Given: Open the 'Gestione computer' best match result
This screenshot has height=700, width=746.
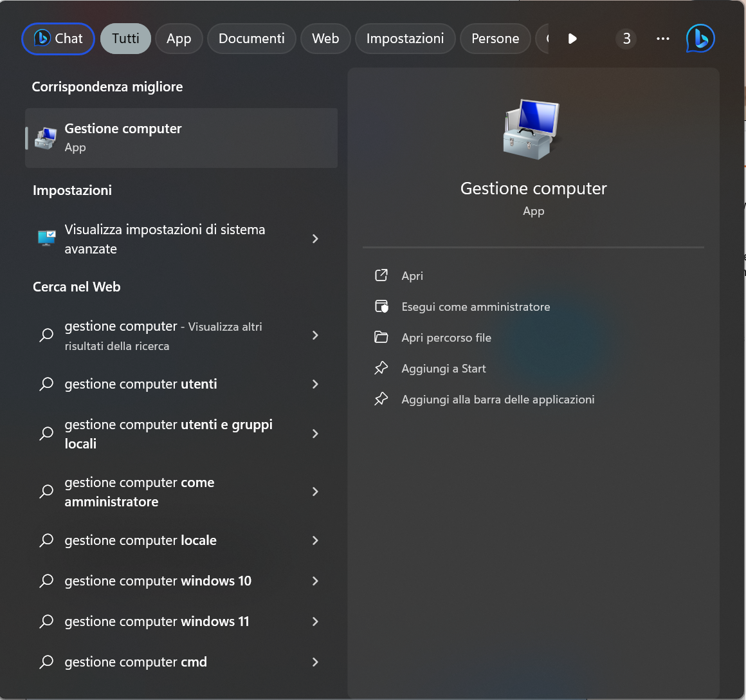Looking at the screenshot, I should (x=181, y=138).
